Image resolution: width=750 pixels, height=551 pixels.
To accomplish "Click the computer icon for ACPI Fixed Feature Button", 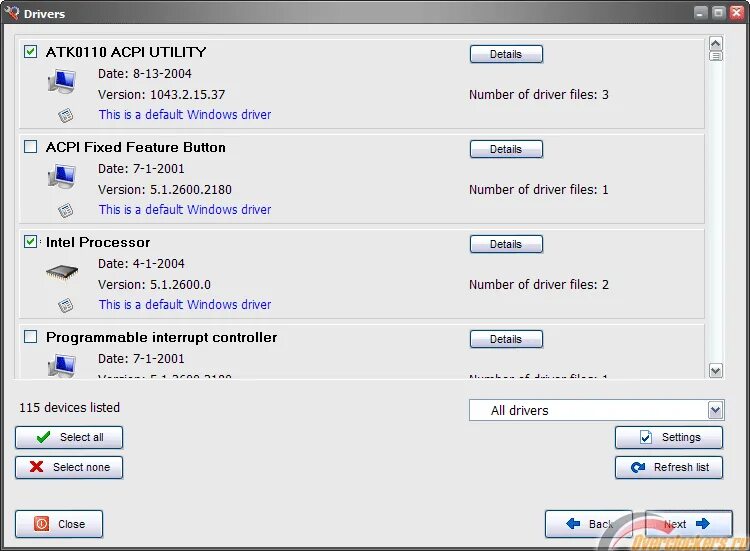I will point(62,176).
